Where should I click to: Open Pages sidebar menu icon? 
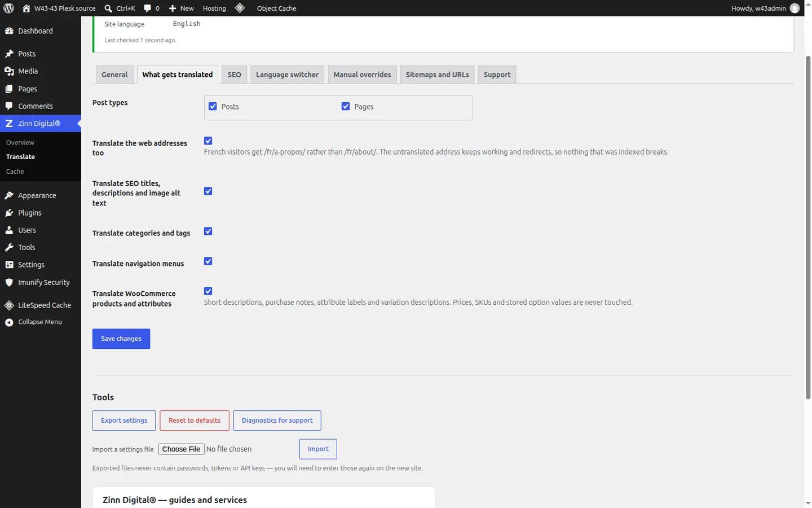click(x=9, y=89)
